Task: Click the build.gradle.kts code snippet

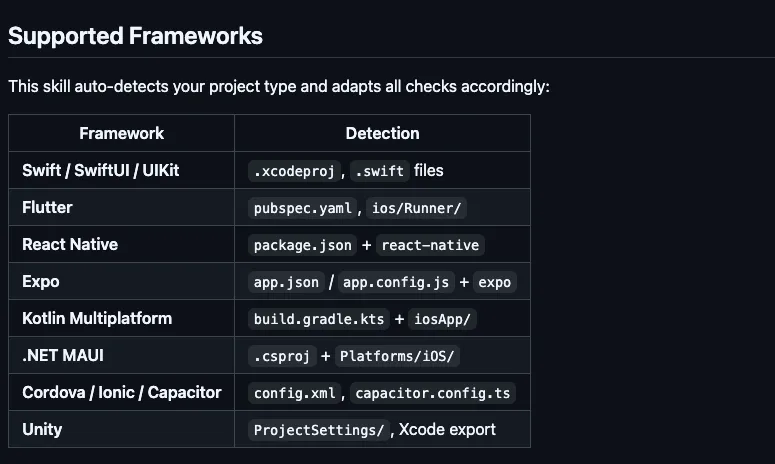Action: point(320,319)
